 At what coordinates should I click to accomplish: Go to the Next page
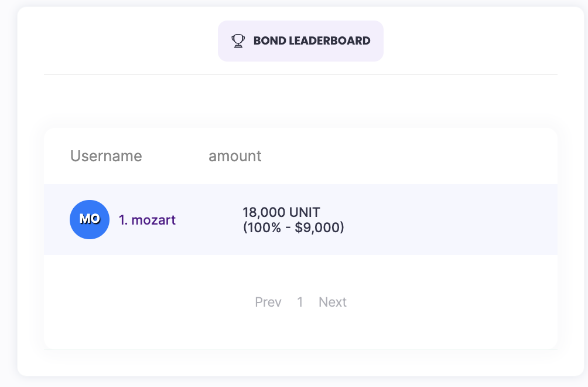[333, 302]
